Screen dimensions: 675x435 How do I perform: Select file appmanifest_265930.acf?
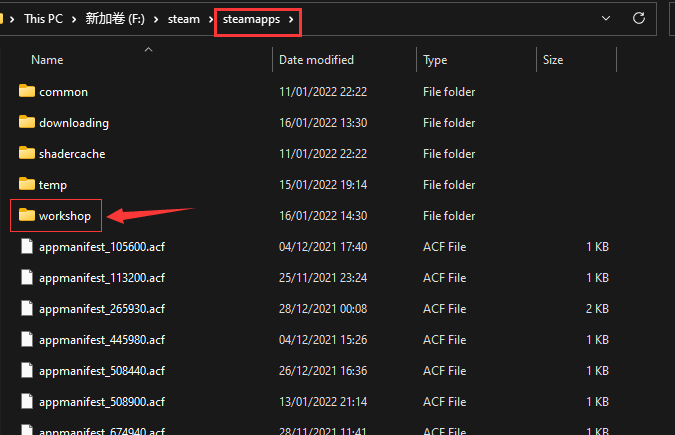[102, 309]
